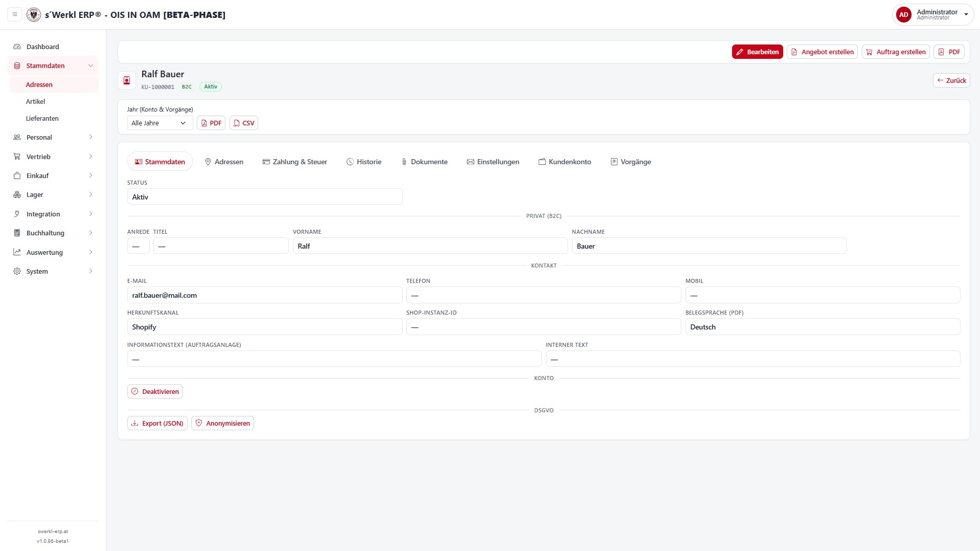Open the Vorgänge tab

coord(631,162)
